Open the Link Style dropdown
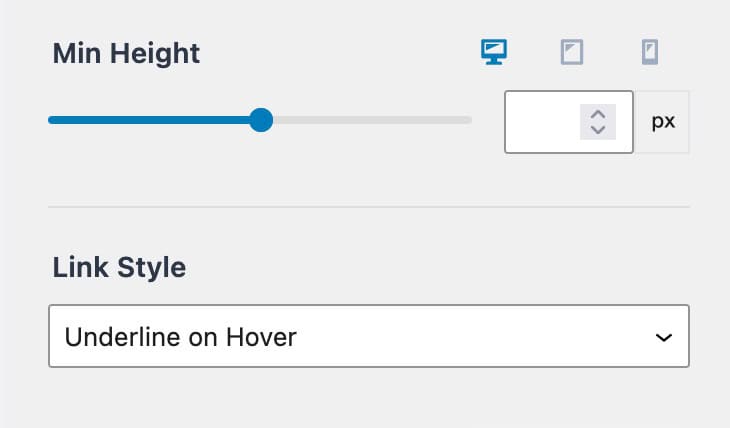The width and height of the screenshot is (730, 428). click(x=368, y=337)
